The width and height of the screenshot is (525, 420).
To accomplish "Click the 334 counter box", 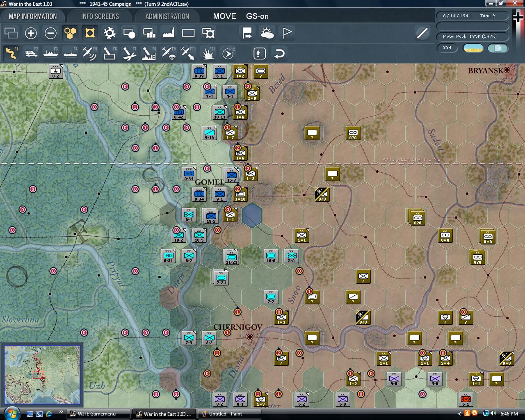I will pos(447,48).
